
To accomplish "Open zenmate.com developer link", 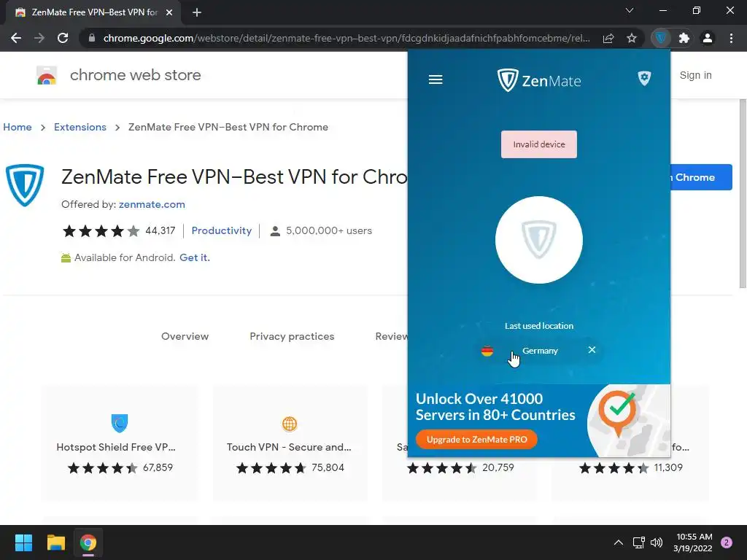I will [x=152, y=204].
